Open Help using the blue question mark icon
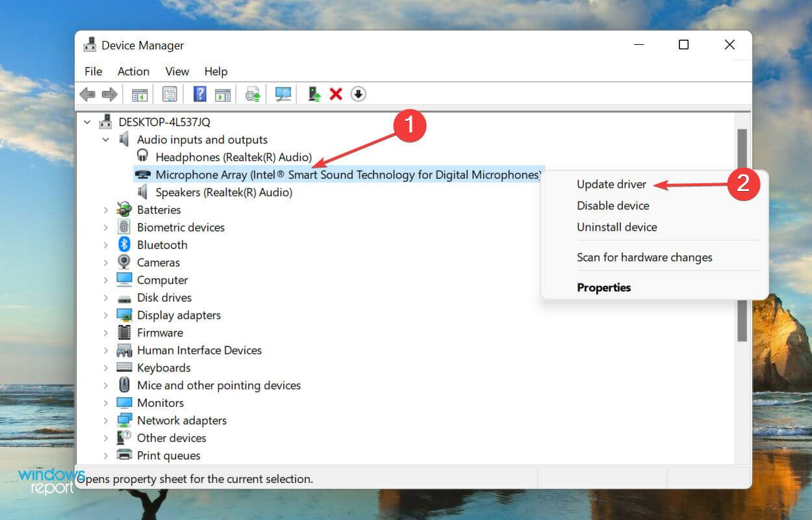Viewport: 812px width, 520px height. click(199, 94)
